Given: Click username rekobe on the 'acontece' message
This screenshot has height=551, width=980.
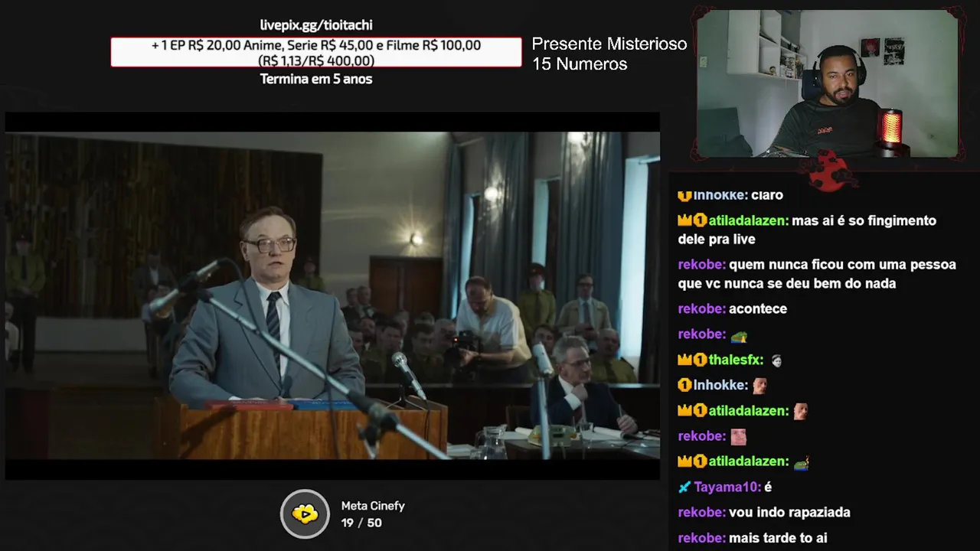Looking at the screenshot, I should 702,309.
